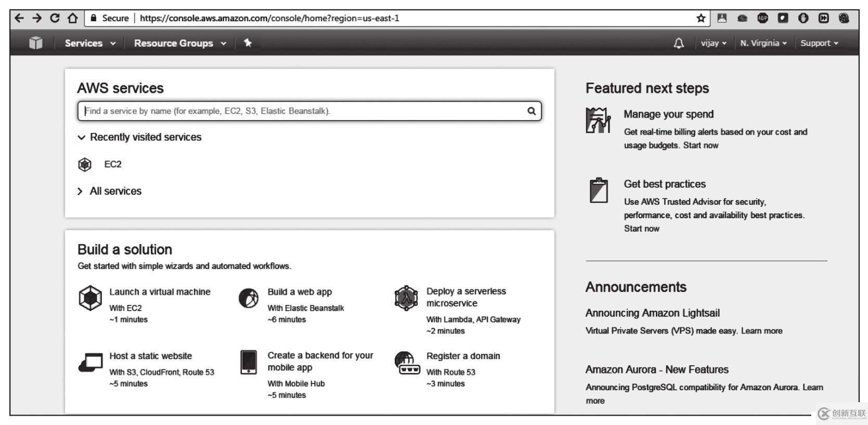
Task: Click the 'With S3, CloudFront, Route 53' text
Action: (x=162, y=372)
